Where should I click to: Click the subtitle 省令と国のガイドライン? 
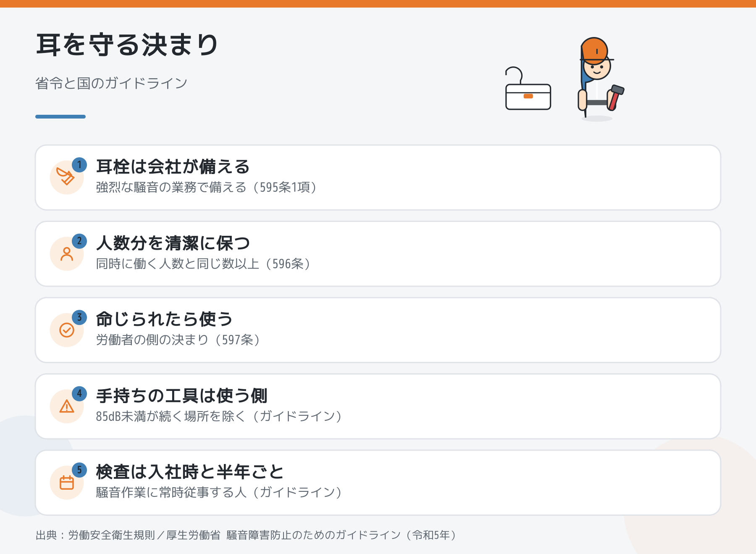(x=111, y=83)
